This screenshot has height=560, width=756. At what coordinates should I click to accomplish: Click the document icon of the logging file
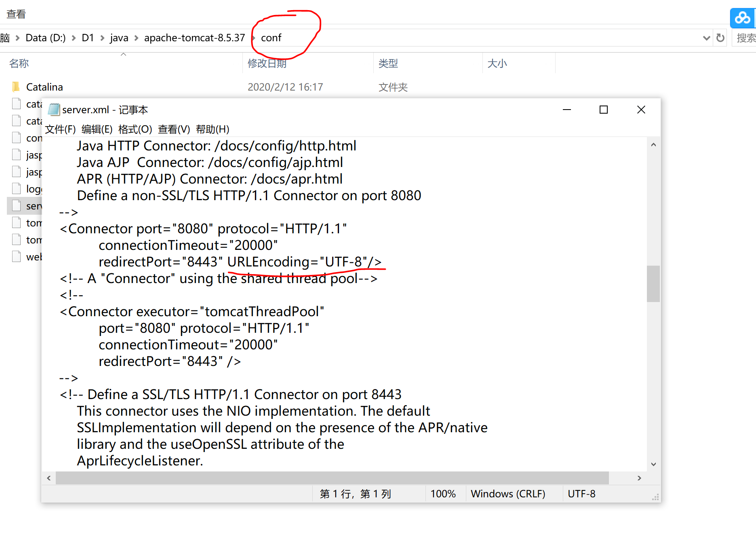coord(16,188)
